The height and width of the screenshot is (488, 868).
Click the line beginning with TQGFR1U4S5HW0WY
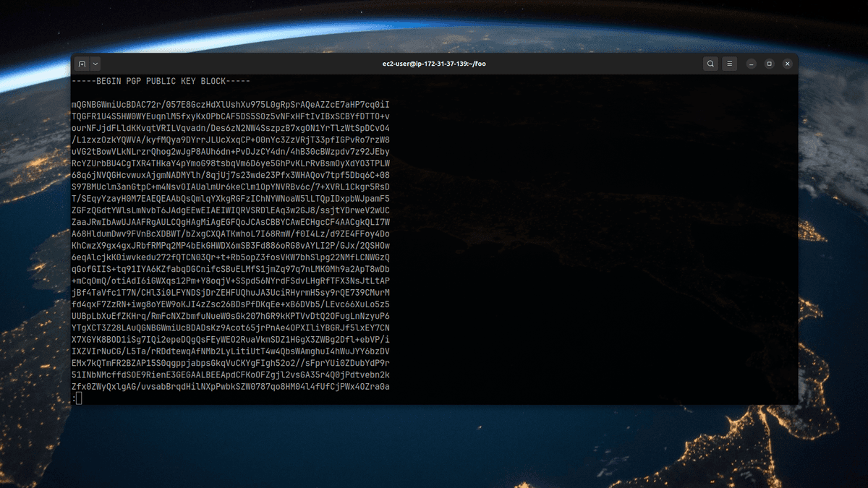[x=230, y=116]
